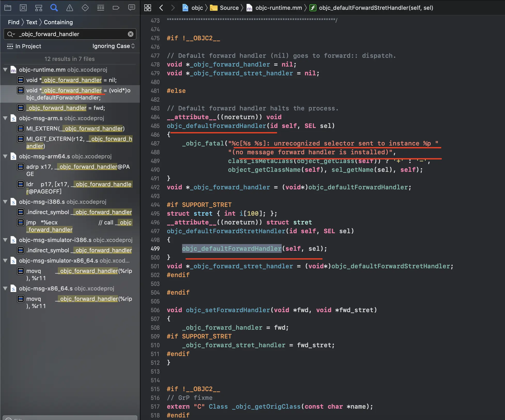
Task: Click the related items grid icon
Action: (148, 8)
